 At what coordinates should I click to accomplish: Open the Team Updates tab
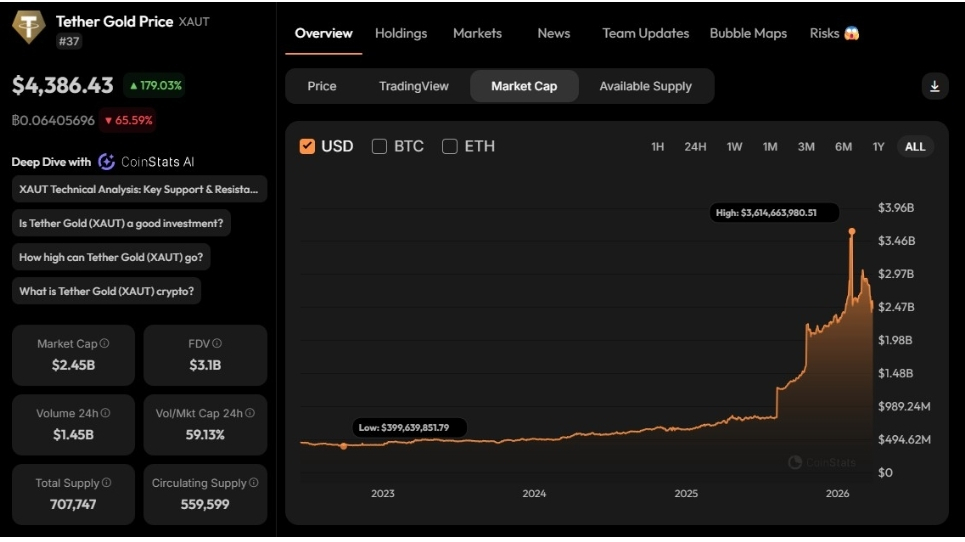pyautogui.click(x=646, y=33)
